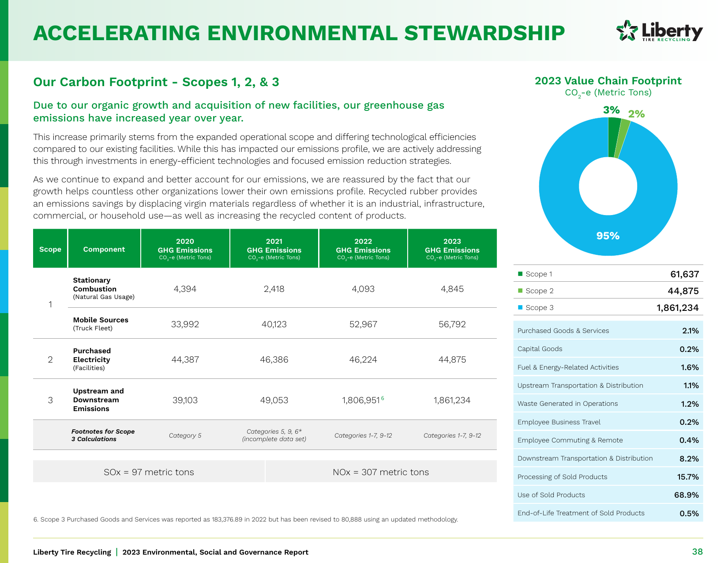Image resolution: width=728 pixels, height=563 pixels.
Task: Click the 56,792 Mobile Sources 2023 value
Action: tap(452, 324)
